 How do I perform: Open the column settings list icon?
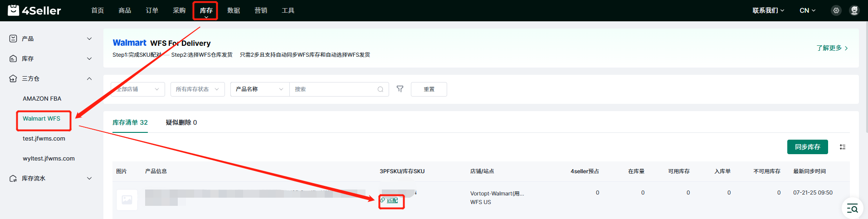tap(843, 147)
